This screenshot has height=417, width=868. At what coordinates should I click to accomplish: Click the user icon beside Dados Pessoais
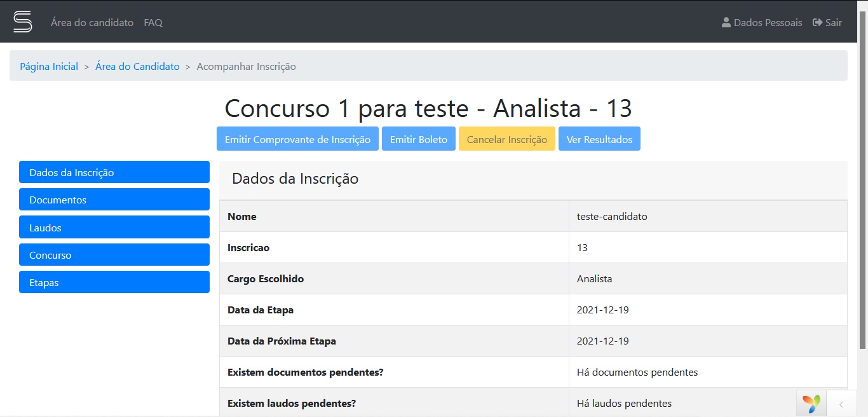[726, 23]
